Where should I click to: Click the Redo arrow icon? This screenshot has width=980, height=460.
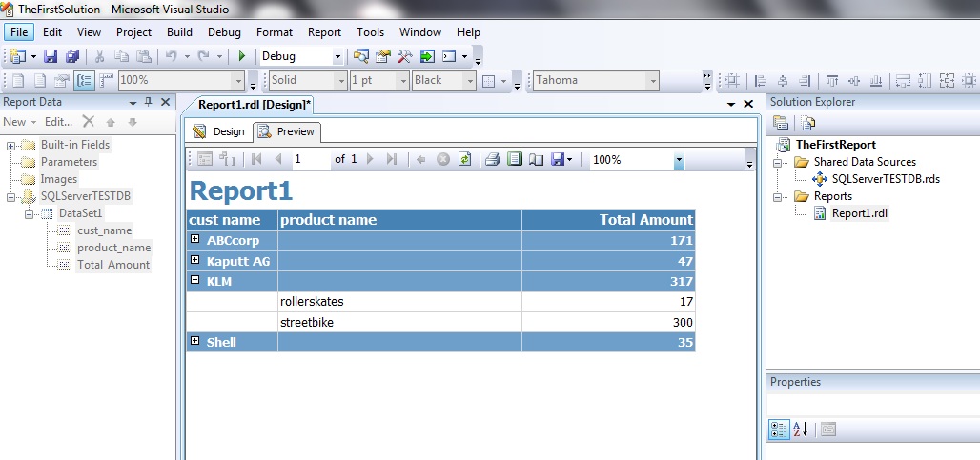[204, 57]
